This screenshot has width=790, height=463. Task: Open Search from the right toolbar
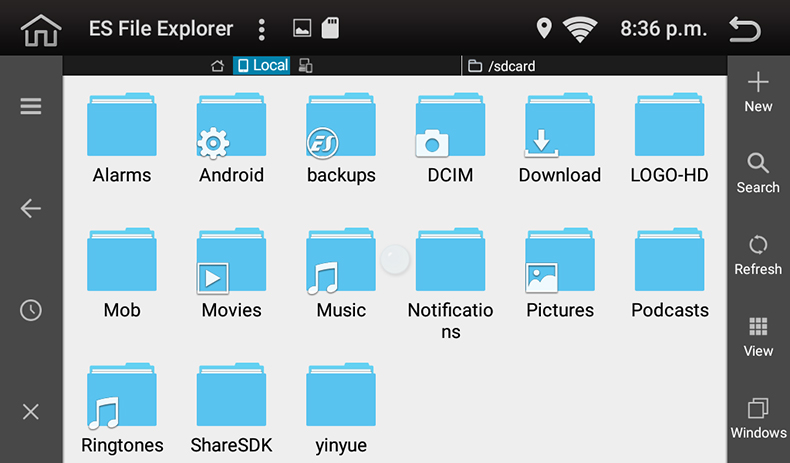758,173
